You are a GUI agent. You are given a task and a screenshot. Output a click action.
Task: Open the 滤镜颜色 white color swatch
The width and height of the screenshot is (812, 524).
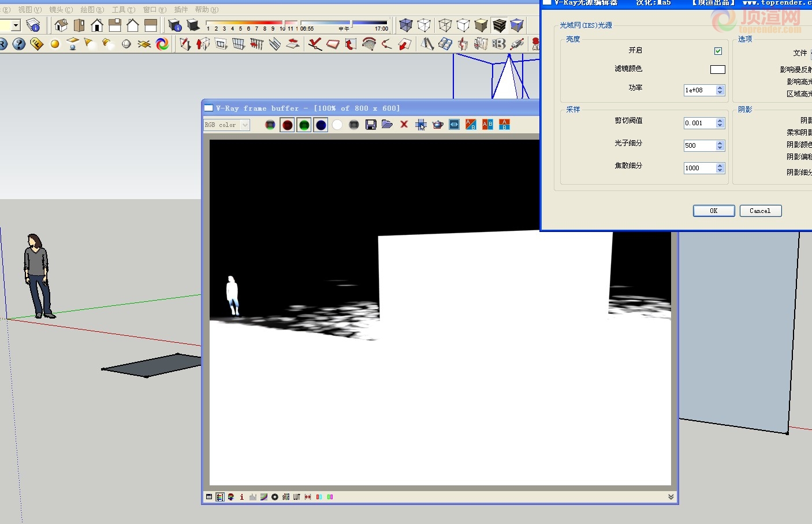pos(718,69)
